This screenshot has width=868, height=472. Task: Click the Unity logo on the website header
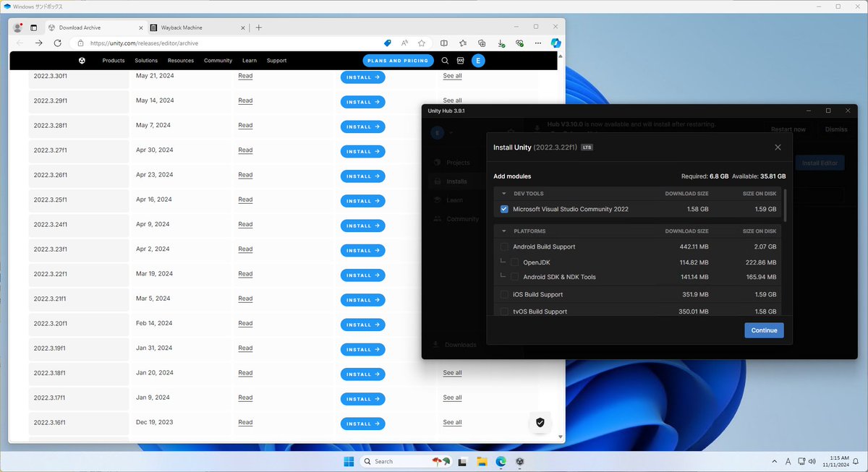click(x=82, y=61)
